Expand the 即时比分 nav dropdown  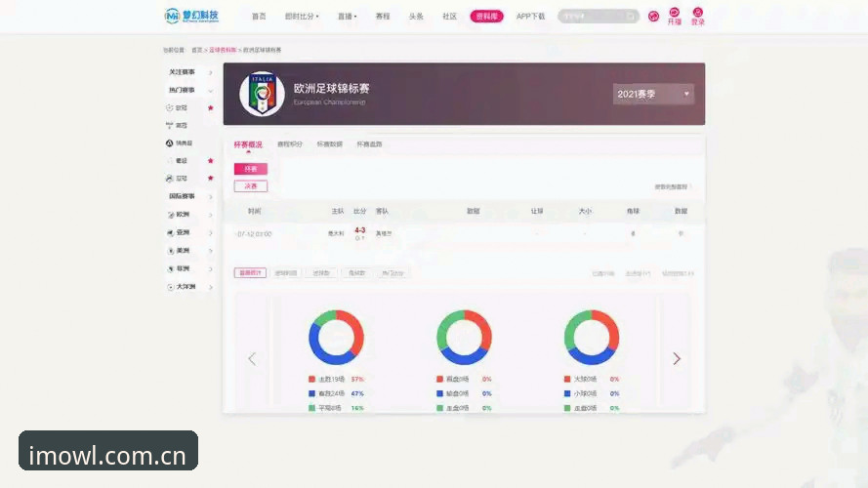(302, 17)
